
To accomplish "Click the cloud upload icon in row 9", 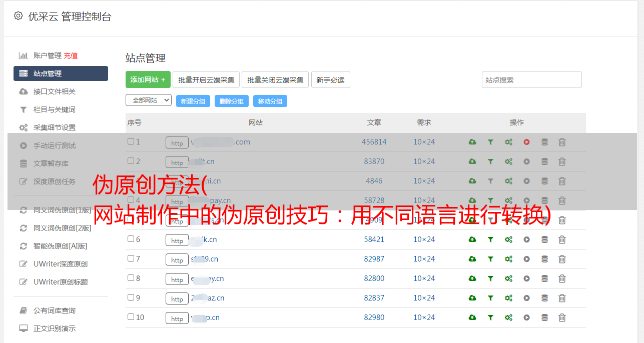I will click(472, 298).
